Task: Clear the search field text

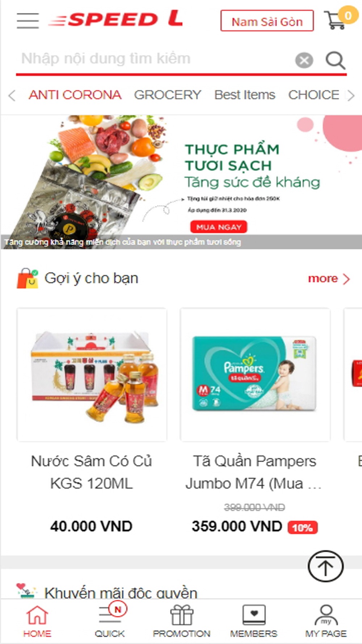Action: tap(304, 60)
